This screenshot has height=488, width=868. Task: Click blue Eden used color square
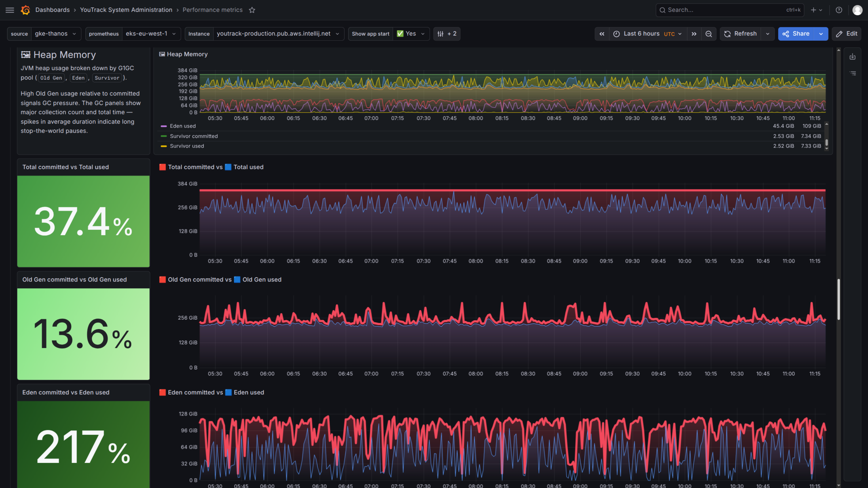point(228,392)
